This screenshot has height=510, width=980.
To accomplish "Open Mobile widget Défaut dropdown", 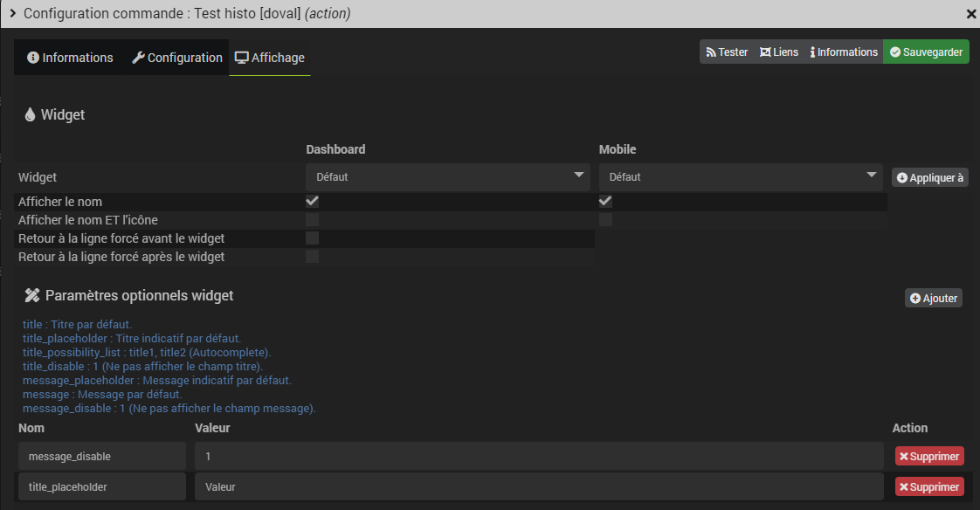I will [x=741, y=177].
